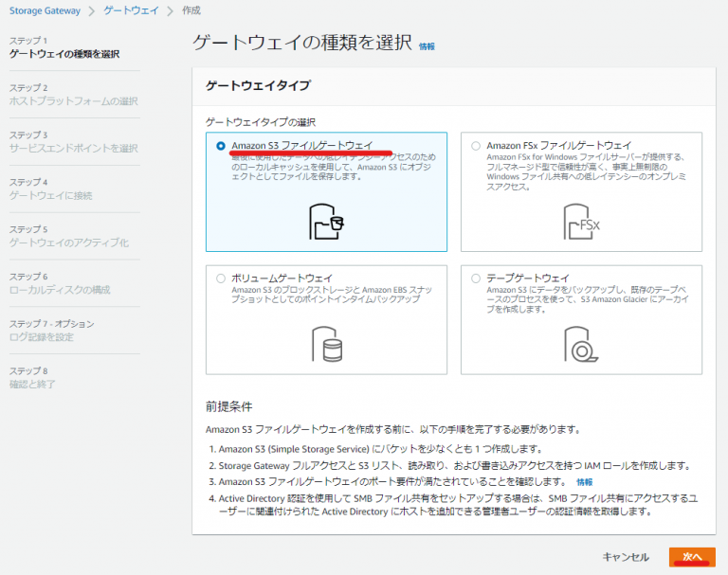The image size is (728, 575).
Task: Select step 8 確認と終了
Action: point(32,385)
